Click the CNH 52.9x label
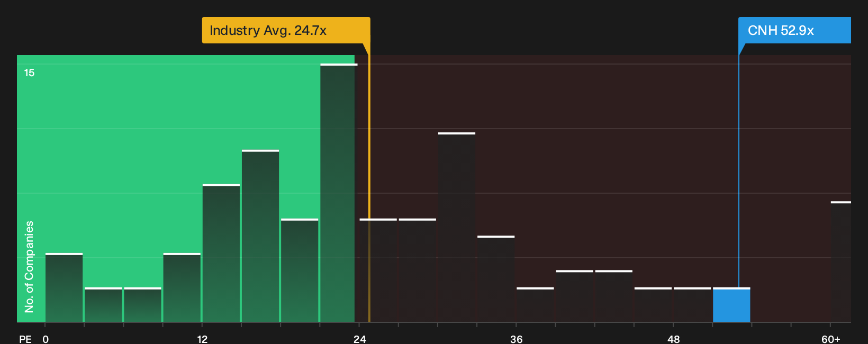868x344 pixels. tap(794, 30)
